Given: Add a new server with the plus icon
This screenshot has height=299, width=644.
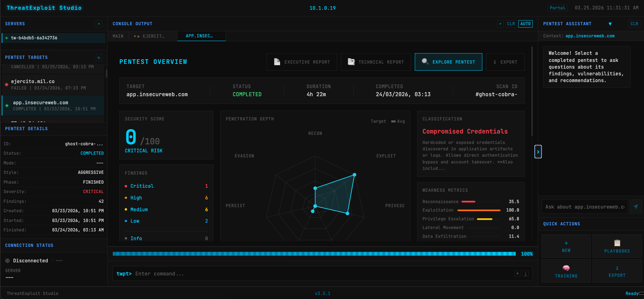Looking at the screenshot, I should click(x=99, y=24).
